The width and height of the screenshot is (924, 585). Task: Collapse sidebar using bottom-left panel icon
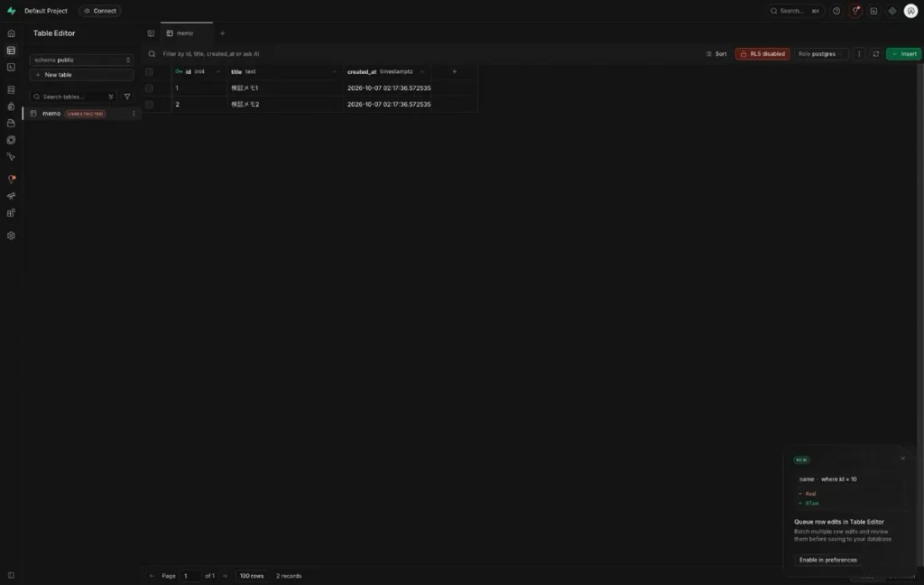[x=11, y=575]
